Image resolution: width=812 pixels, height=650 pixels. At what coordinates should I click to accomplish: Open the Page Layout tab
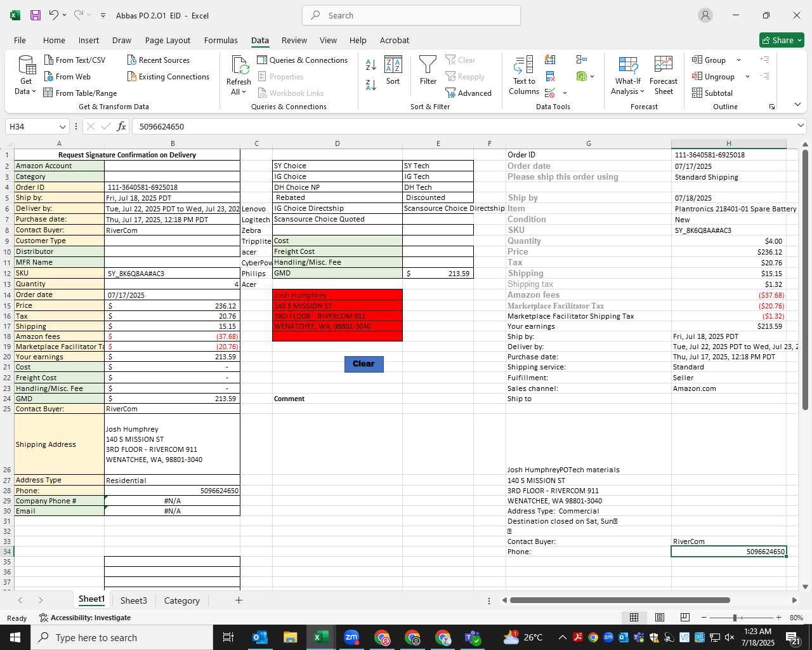167,40
